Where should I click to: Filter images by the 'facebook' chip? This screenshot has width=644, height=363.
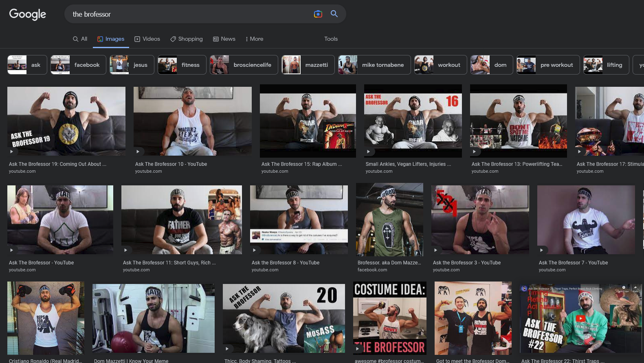78,65
